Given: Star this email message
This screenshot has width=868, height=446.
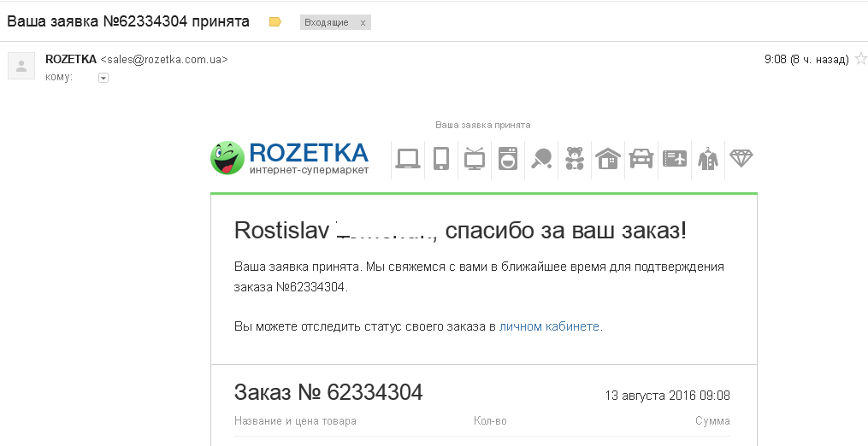Looking at the screenshot, I should (x=861, y=59).
